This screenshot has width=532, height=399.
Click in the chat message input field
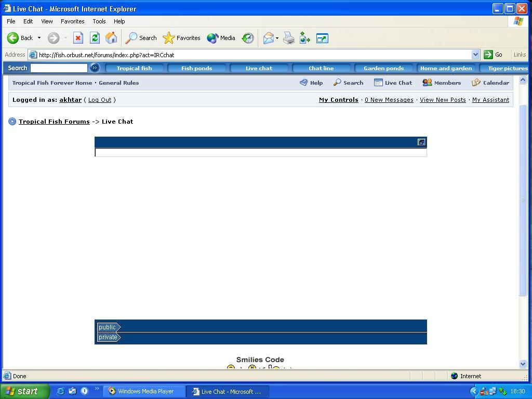click(x=260, y=152)
